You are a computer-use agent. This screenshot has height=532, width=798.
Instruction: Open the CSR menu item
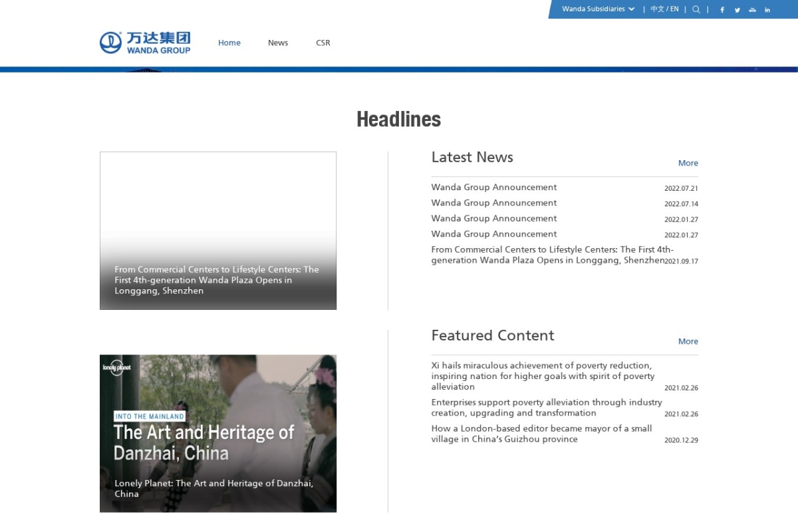[323, 43]
